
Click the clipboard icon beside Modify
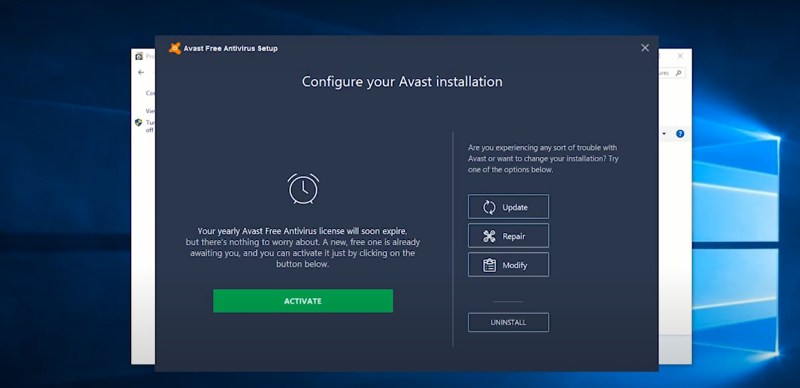tap(489, 265)
